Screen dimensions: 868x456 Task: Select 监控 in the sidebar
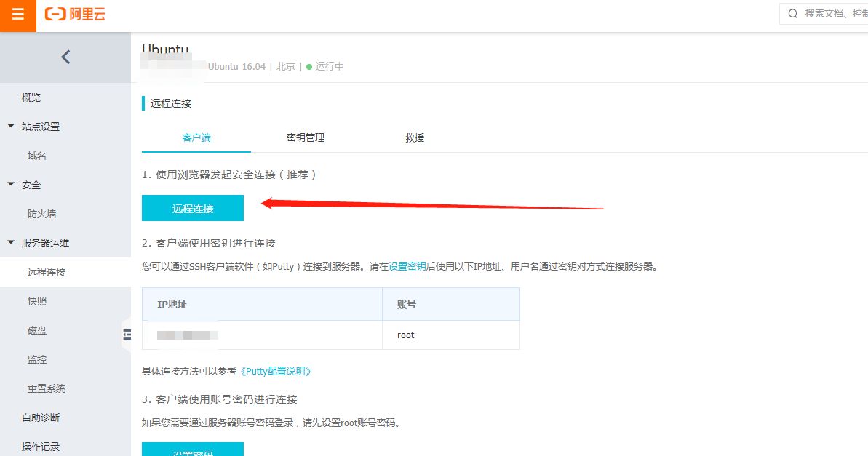pyautogui.click(x=37, y=359)
